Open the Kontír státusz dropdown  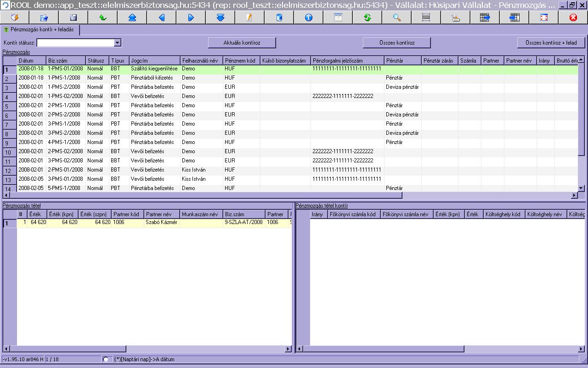[x=118, y=43]
